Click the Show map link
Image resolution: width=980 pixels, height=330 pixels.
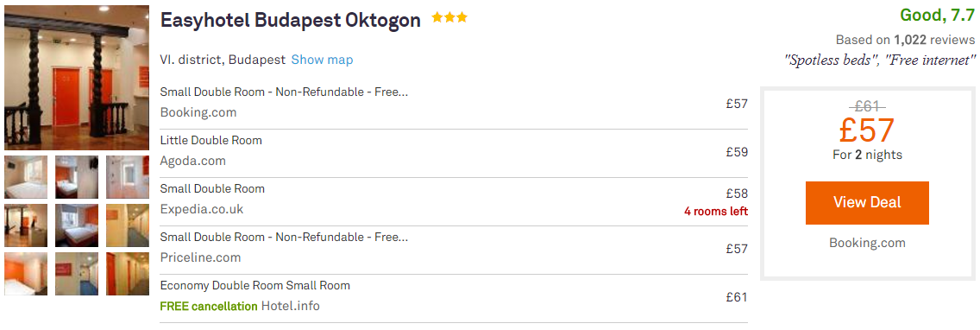pyautogui.click(x=322, y=60)
